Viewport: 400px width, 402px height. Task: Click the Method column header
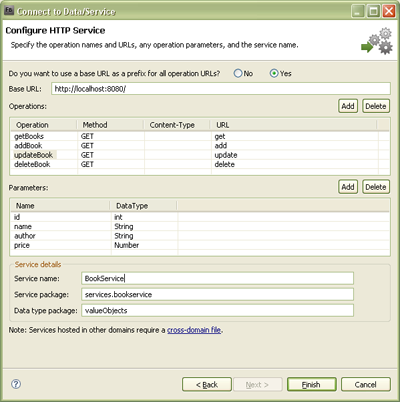tap(110, 125)
